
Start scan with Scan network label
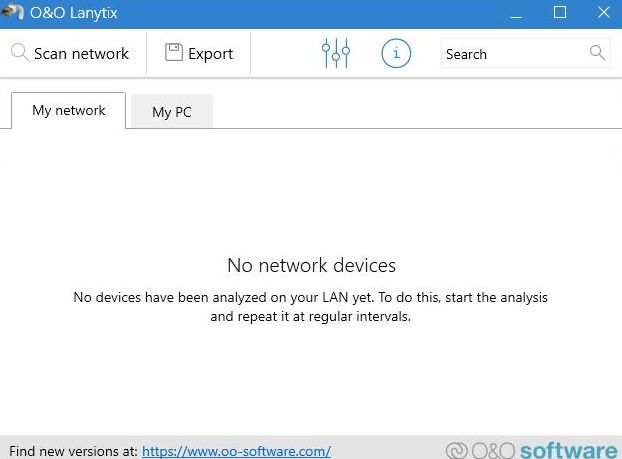(x=81, y=54)
